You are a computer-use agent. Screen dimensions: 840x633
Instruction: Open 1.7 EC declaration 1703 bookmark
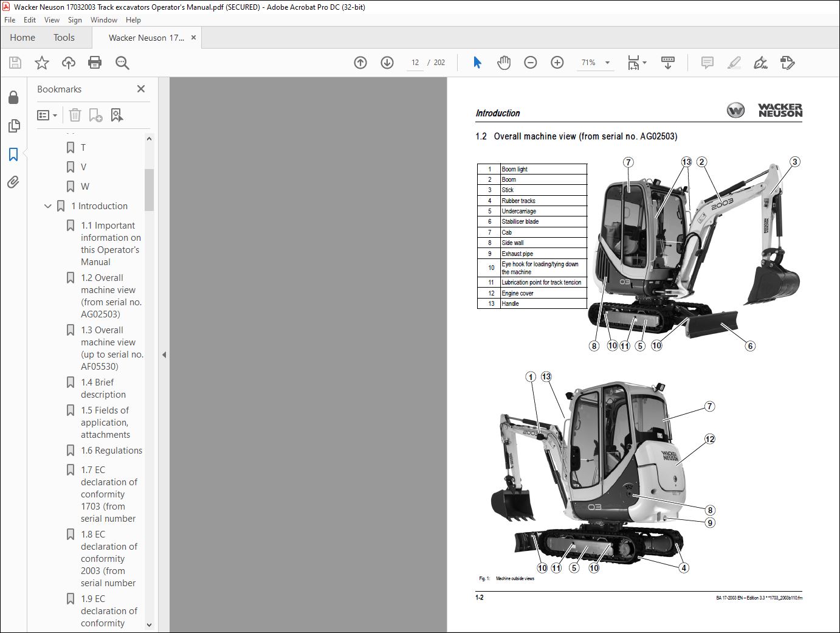109,494
